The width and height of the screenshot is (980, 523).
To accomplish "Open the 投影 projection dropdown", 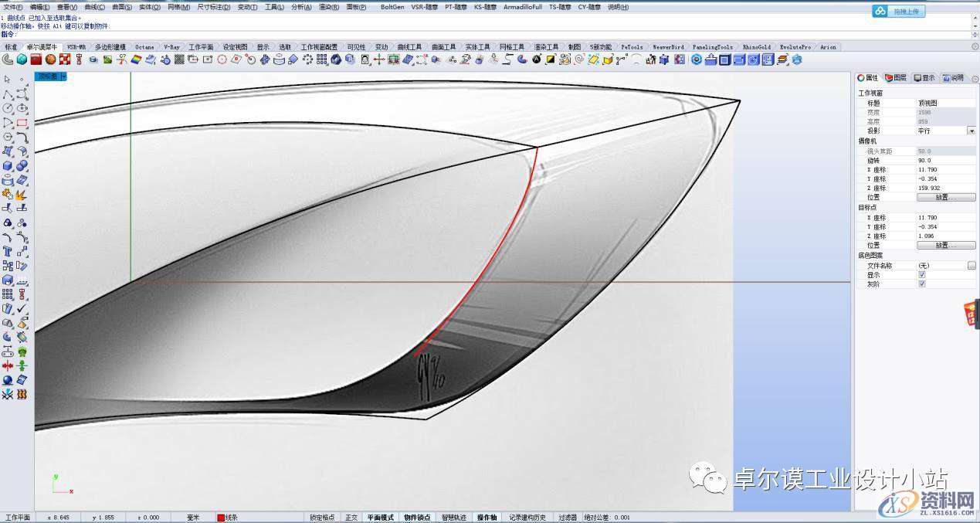I will 971,131.
